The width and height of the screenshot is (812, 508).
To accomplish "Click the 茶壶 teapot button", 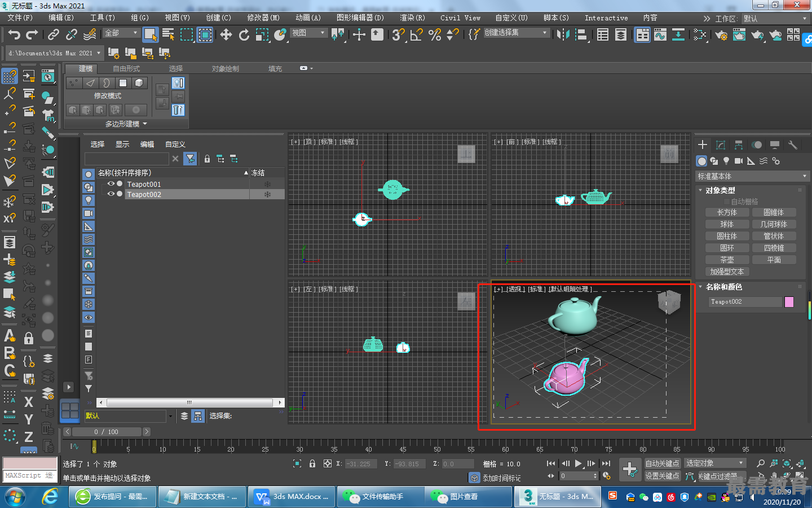I will click(727, 260).
